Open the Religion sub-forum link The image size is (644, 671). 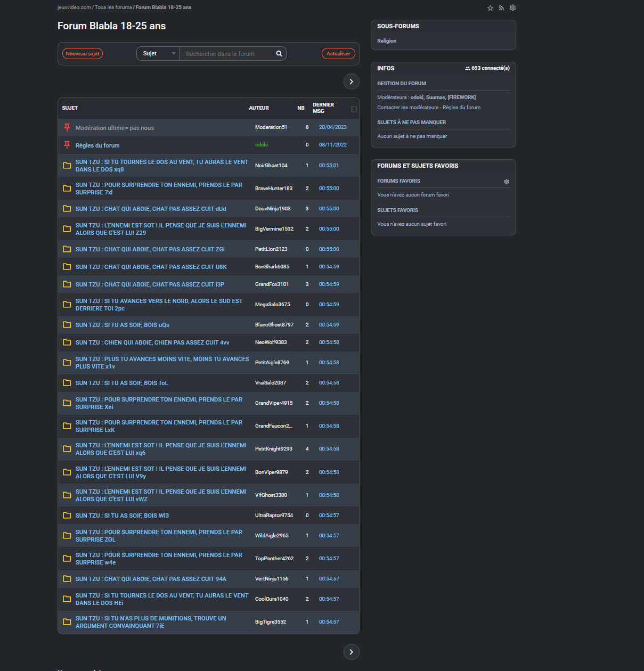(387, 41)
